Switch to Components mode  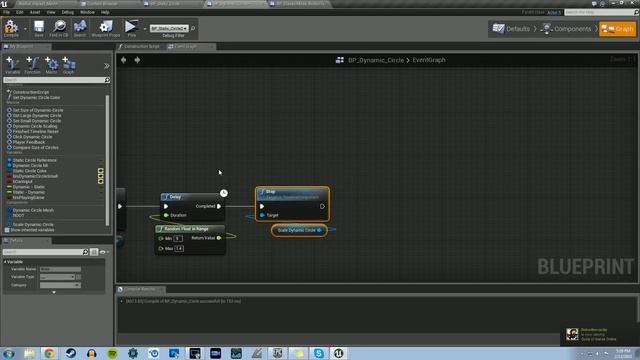tap(566, 29)
